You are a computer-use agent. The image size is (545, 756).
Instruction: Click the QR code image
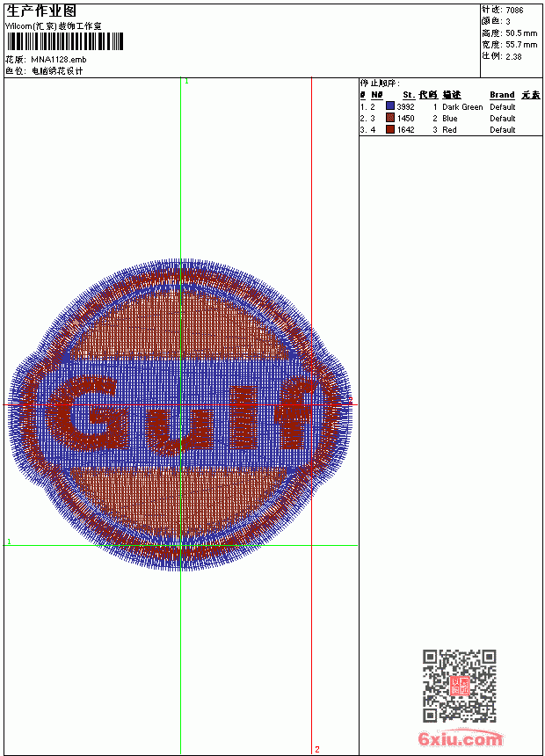(x=460, y=686)
